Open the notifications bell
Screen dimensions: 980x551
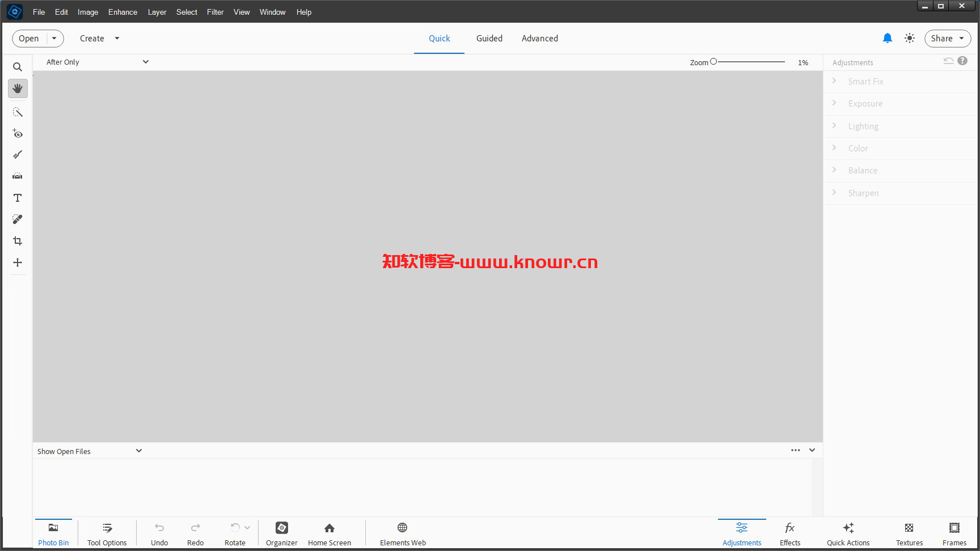click(x=888, y=38)
